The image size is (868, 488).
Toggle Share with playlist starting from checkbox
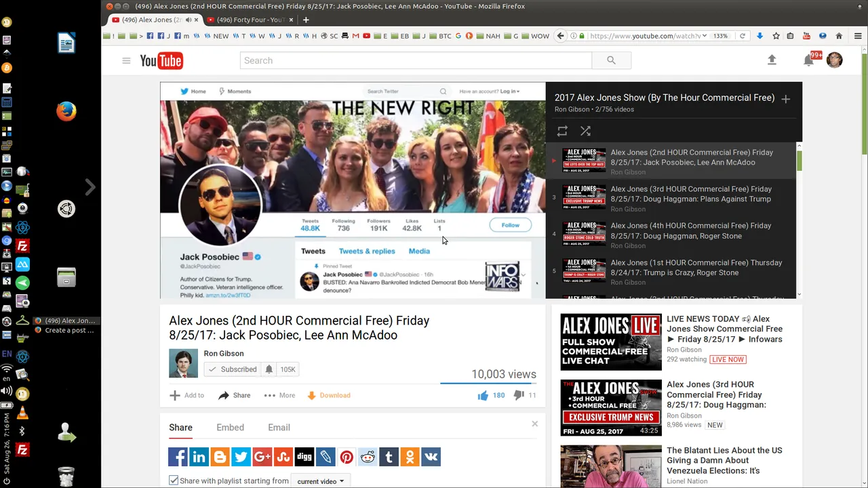174,481
